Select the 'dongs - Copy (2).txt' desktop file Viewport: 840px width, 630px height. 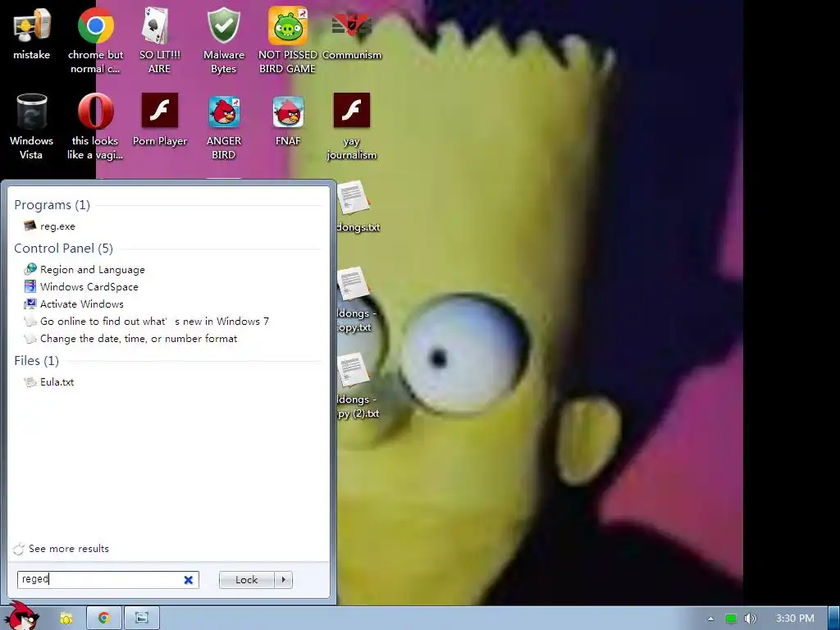pyautogui.click(x=358, y=386)
